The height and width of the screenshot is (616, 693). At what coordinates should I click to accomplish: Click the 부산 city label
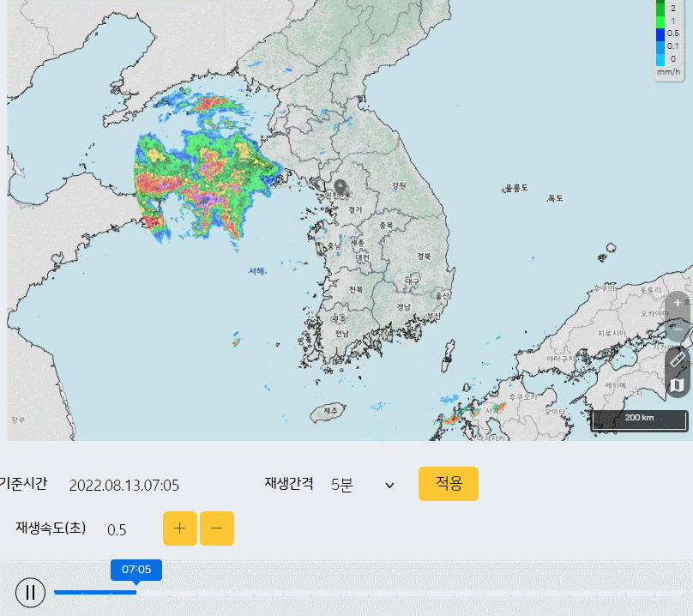pos(434,317)
